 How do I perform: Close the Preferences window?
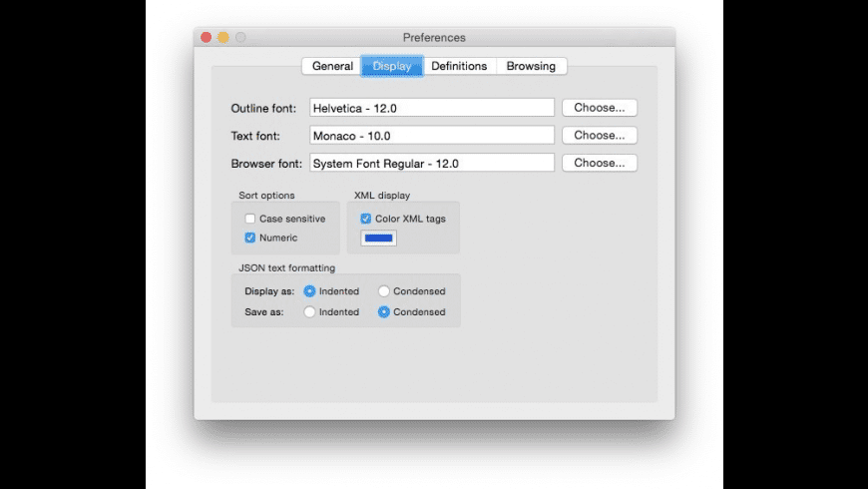(206, 37)
